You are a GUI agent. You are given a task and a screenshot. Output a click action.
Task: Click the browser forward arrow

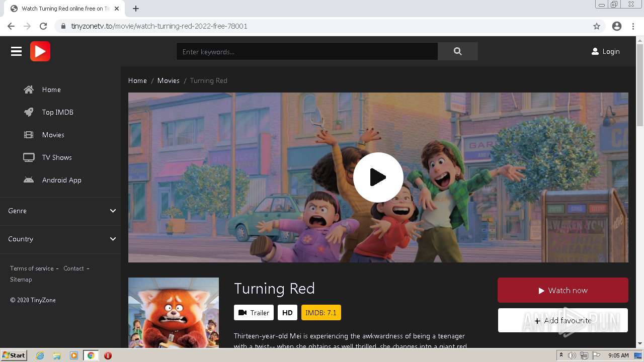(x=27, y=26)
